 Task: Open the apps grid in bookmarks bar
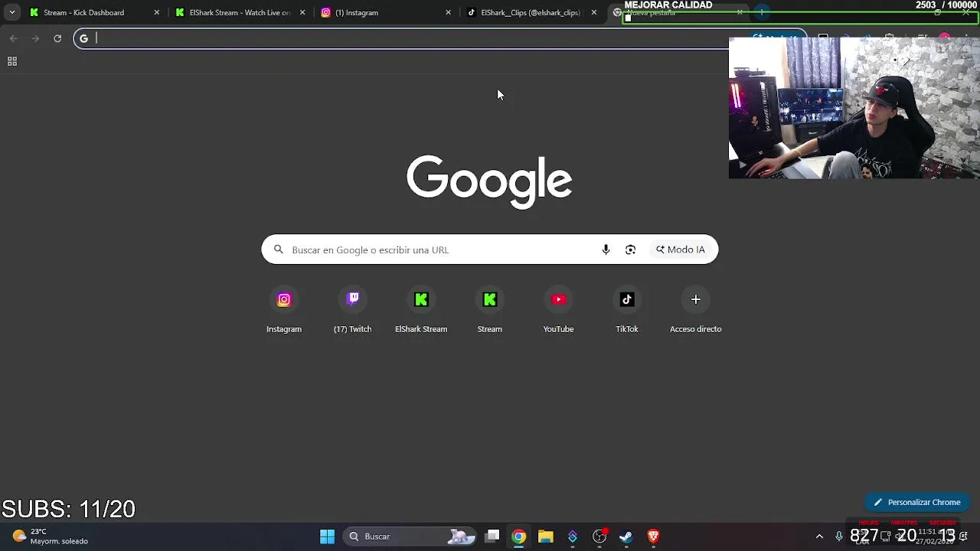pos(12,61)
